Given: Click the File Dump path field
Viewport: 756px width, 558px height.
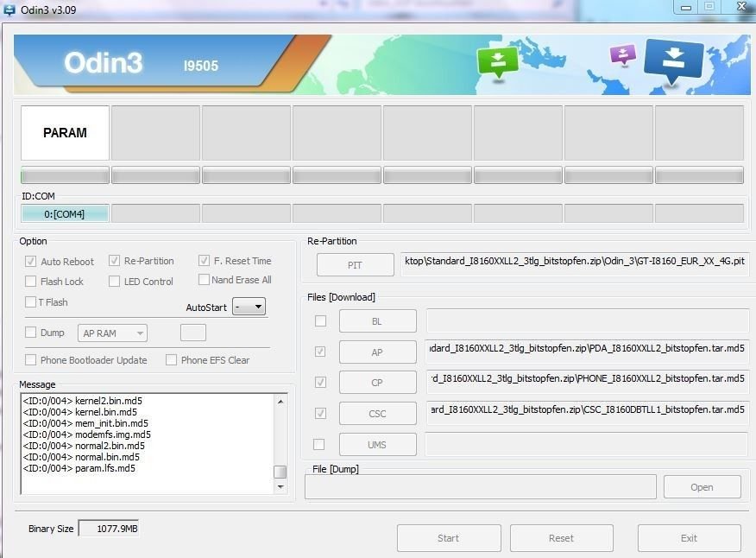Looking at the screenshot, I should point(480,487).
